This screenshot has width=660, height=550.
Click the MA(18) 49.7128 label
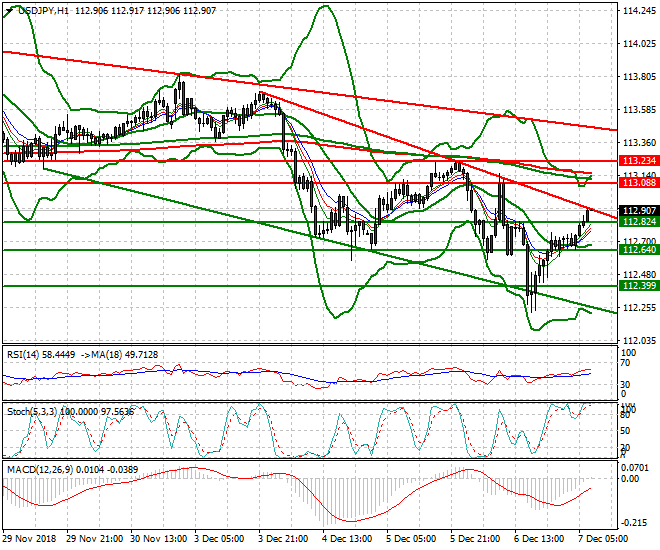click(125, 355)
